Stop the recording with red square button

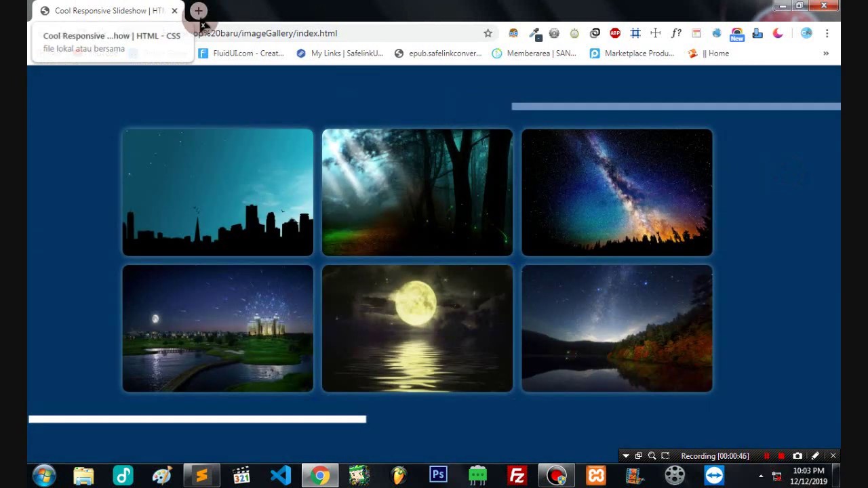(x=781, y=456)
